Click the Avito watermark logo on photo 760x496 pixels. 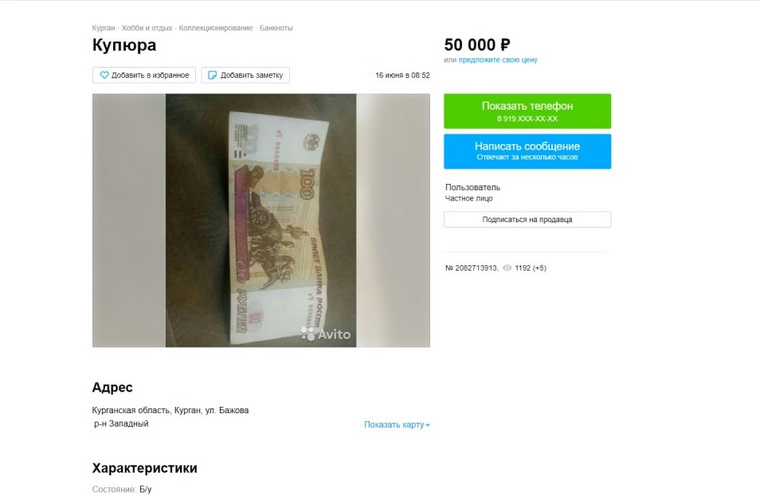coord(326,334)
